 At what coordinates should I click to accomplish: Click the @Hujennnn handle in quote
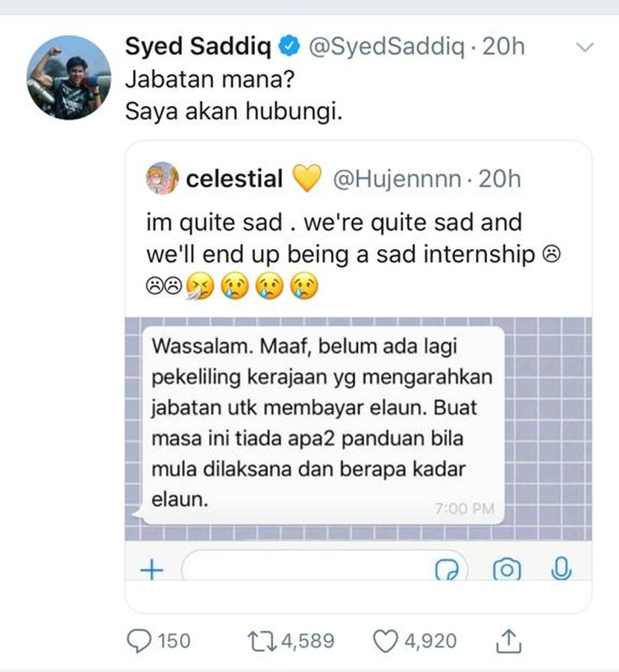click(x=396, y=179)
